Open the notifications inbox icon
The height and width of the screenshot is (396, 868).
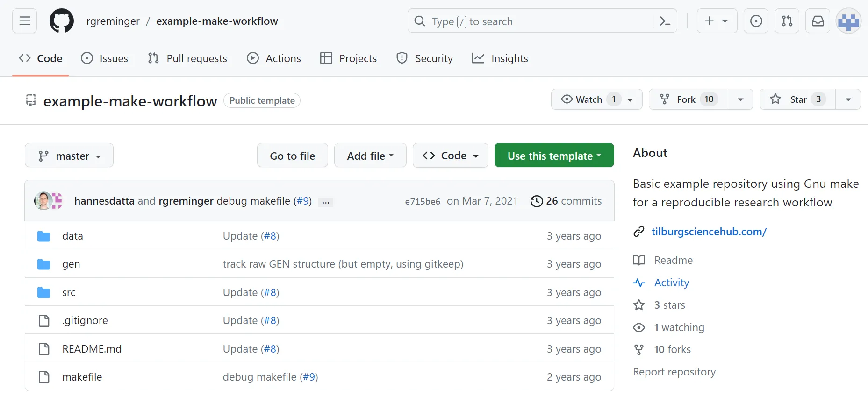click(818, 21)
